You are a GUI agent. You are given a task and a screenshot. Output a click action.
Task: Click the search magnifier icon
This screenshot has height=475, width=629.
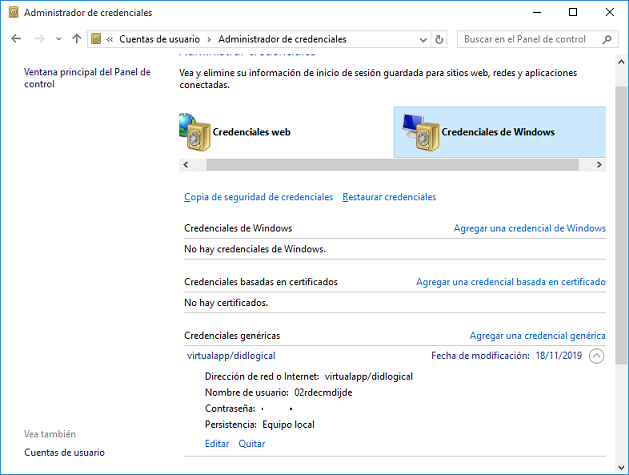click(607, 39)
